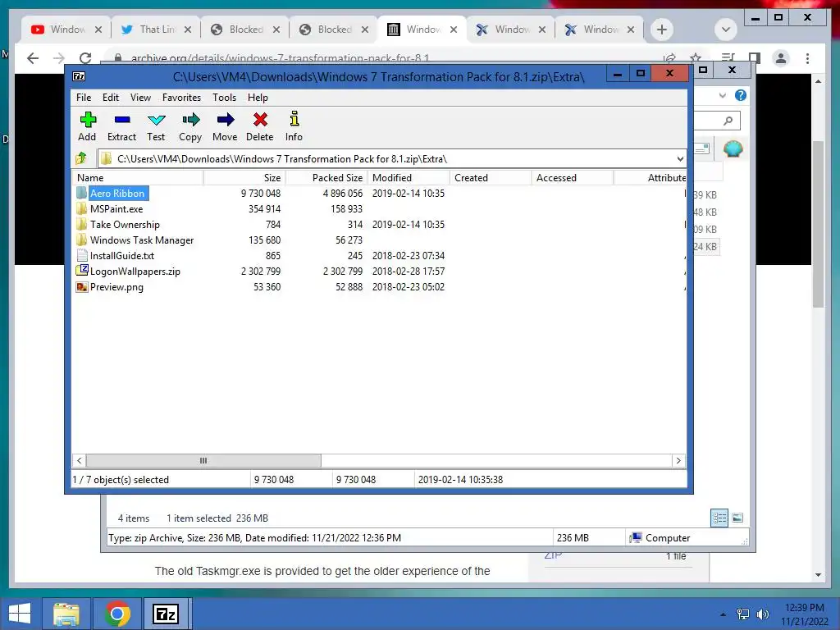This screenshot has height=630, width=840.
Task: Click the Move toolbar icon
Action: coord(225,126)
